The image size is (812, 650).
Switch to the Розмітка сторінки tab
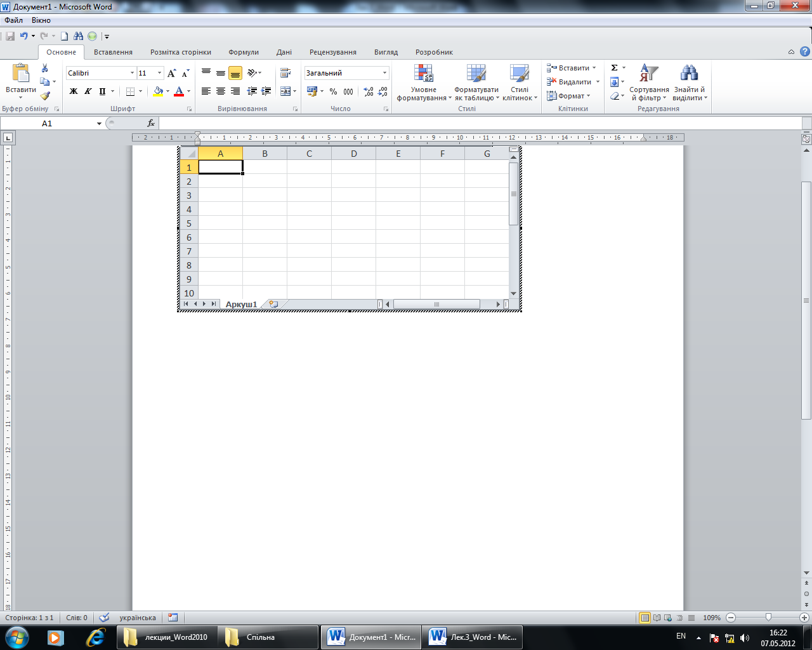pos(181,52)
